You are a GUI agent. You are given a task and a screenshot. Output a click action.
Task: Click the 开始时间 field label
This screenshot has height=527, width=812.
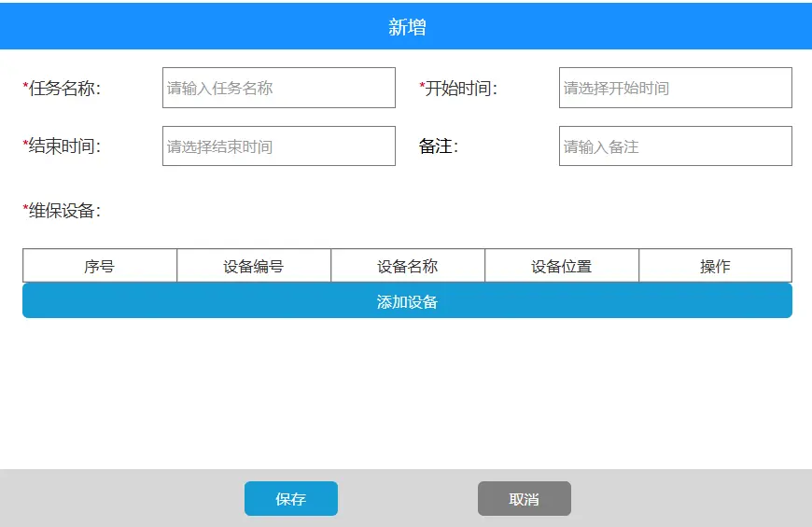click(461, 89)
